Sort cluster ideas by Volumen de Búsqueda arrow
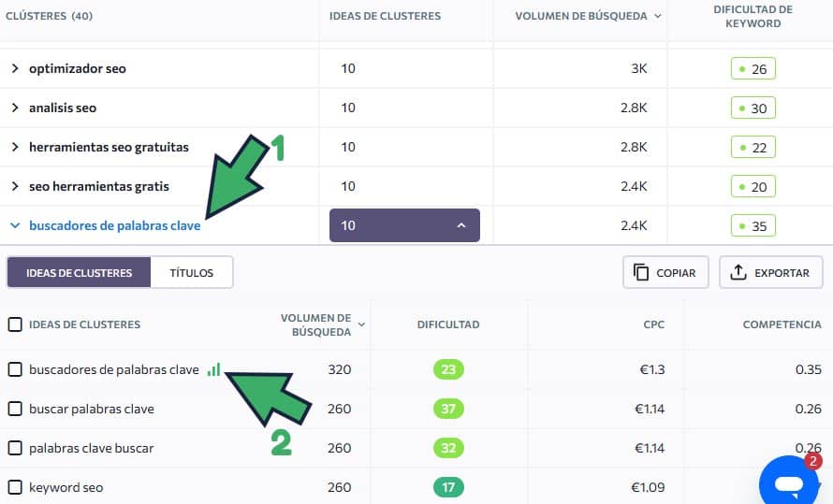833x504 pixels. (x=361, y=324)
